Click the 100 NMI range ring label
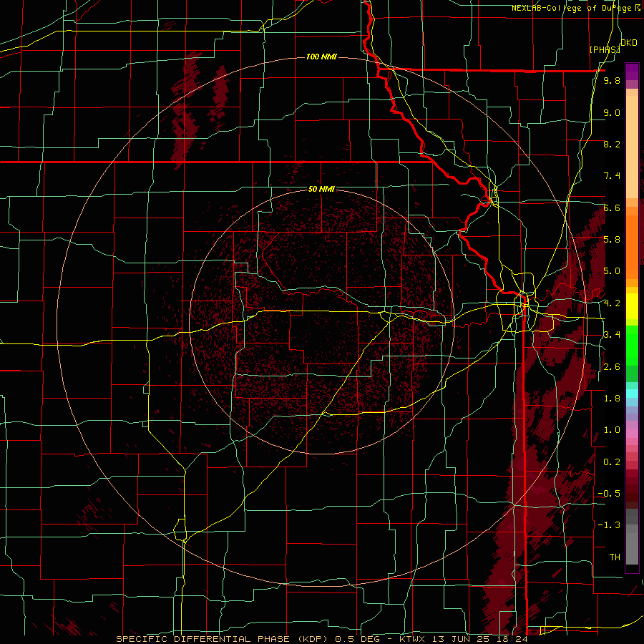Screen dimensions: 644x644 pyautogui.click(x=321, y=57)
